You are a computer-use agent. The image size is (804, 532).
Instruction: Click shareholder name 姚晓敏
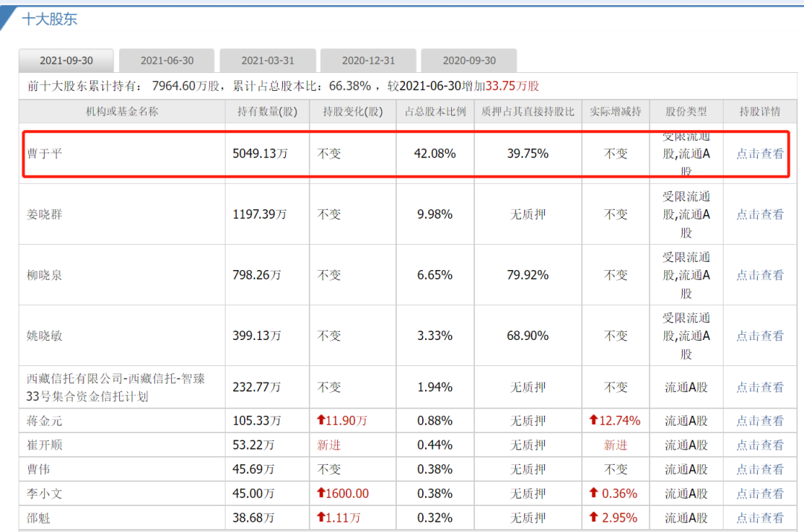[45, 336]
